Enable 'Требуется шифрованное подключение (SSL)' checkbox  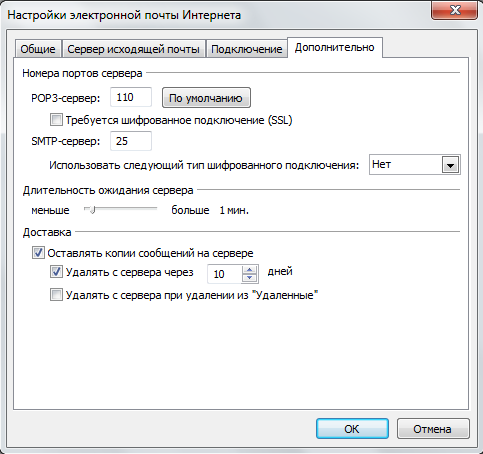click(56, 120)
